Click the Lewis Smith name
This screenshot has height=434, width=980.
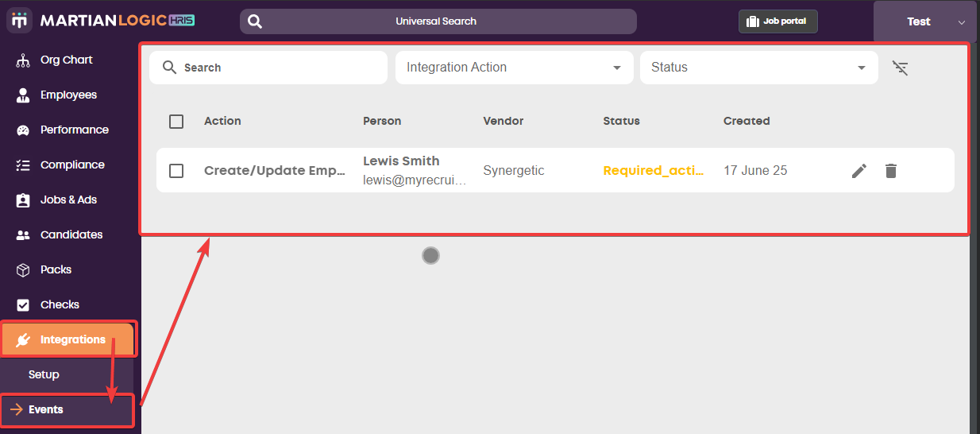tap(401, 161)
